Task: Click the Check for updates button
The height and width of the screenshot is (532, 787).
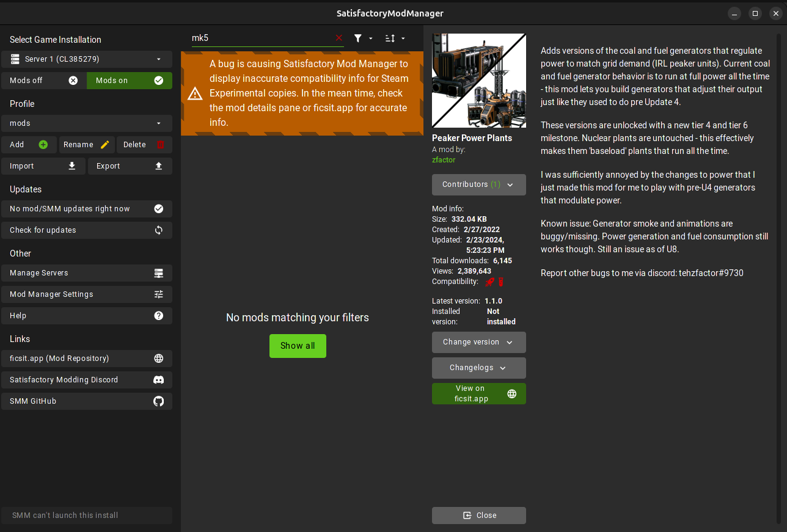Action: tap(87, 230)
